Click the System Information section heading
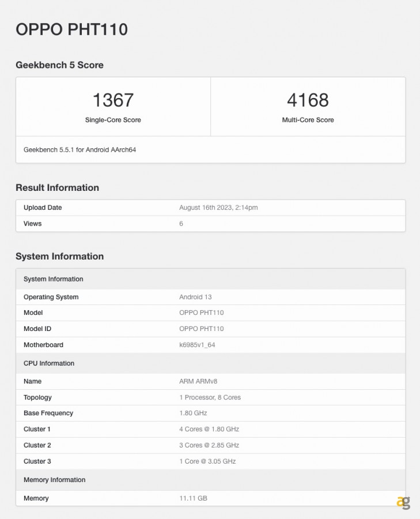The width and height of the screenshot is (420, 519). point(59,256)
